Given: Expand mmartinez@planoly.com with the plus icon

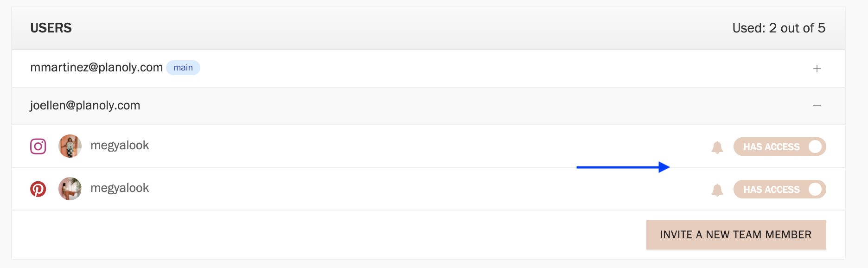Looking at the screenshot, I should click(x=817, y=69).
